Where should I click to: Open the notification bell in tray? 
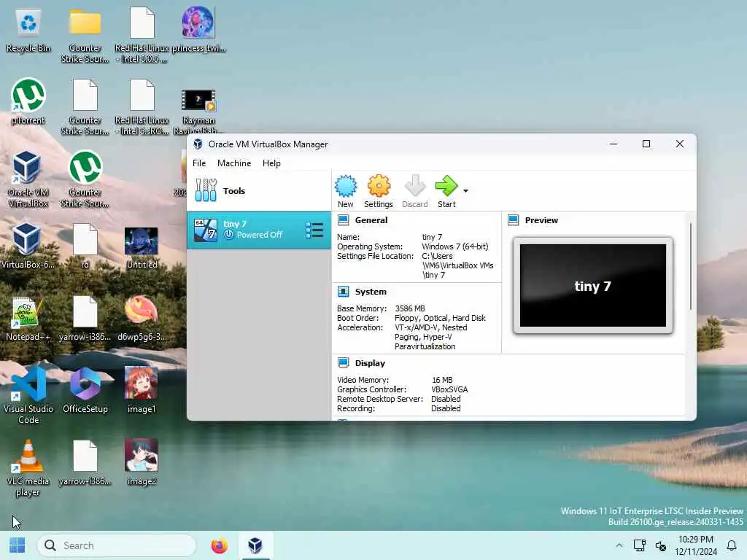[732, 545]
